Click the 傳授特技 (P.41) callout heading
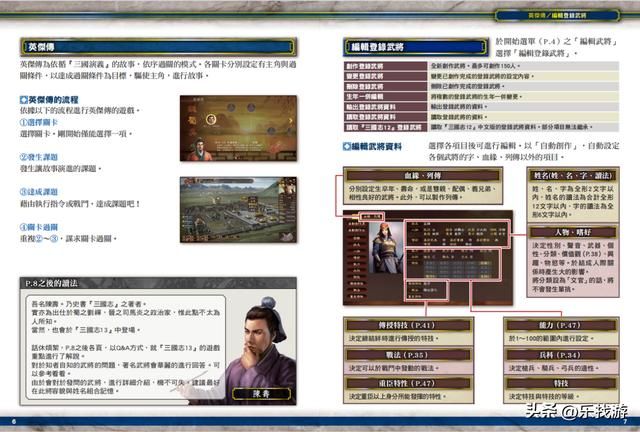 pyautogui.click(x=408, y=325)
